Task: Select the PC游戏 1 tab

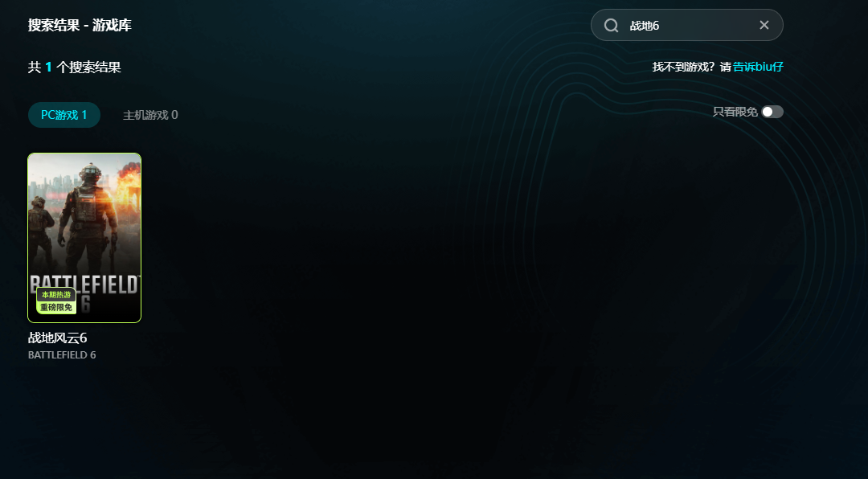Action: click(64, 115)
